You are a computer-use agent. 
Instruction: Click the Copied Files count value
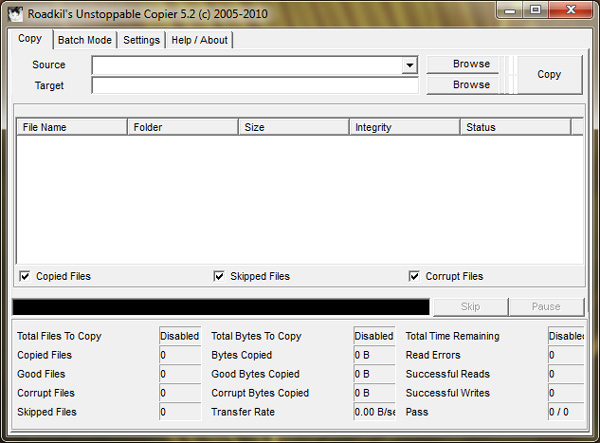pos(180,355)
